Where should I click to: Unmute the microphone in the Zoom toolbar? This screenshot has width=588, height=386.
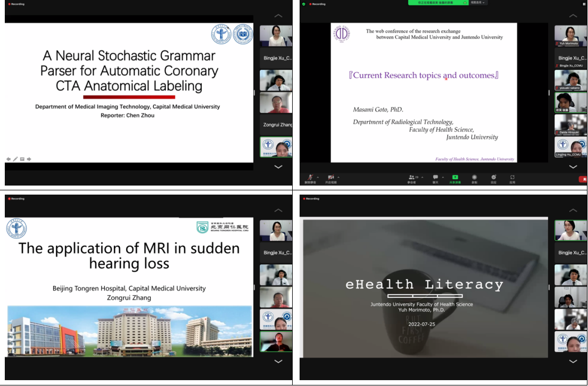309,177
